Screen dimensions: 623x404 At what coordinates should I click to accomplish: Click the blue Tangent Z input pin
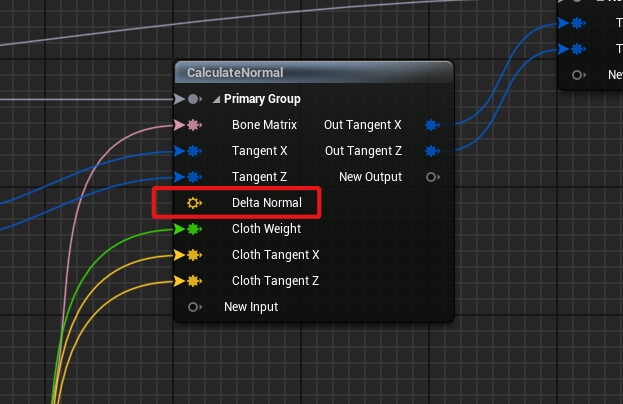pos(193,177)
